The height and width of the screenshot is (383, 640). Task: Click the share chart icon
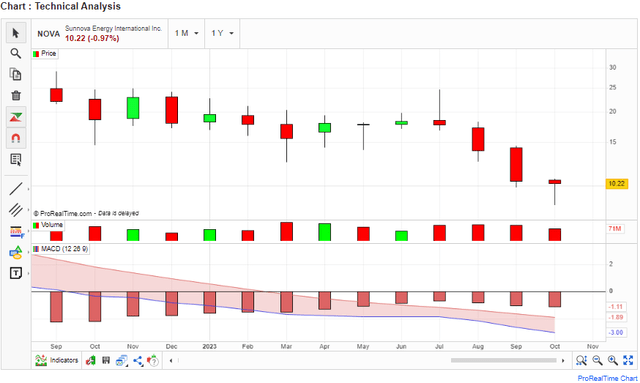coord(138,361)
